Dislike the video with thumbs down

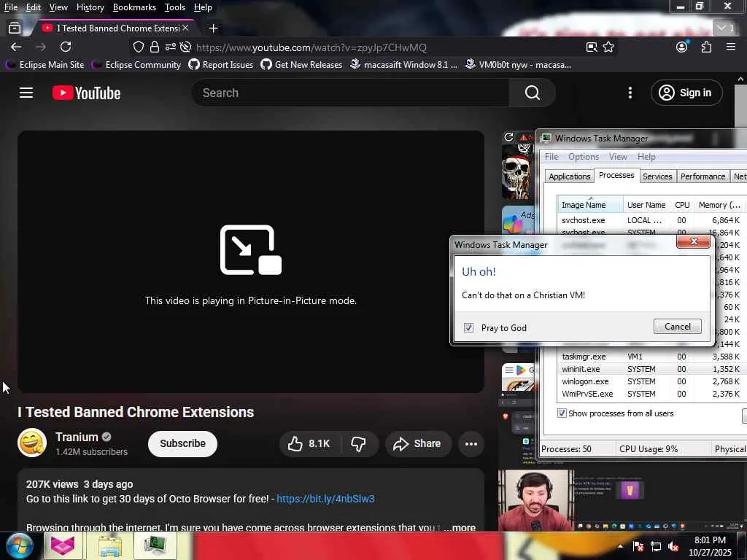click(358, 444)
